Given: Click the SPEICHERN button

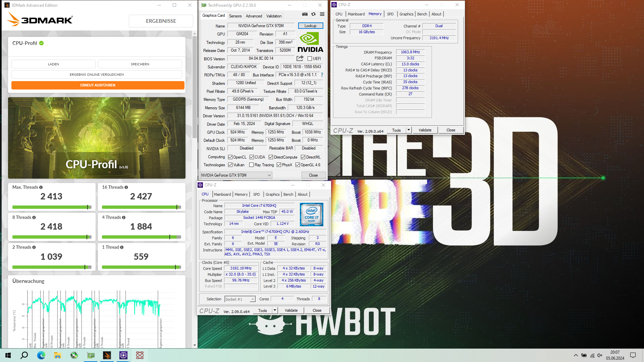Looking at the screenshot, I should point(140,64).
